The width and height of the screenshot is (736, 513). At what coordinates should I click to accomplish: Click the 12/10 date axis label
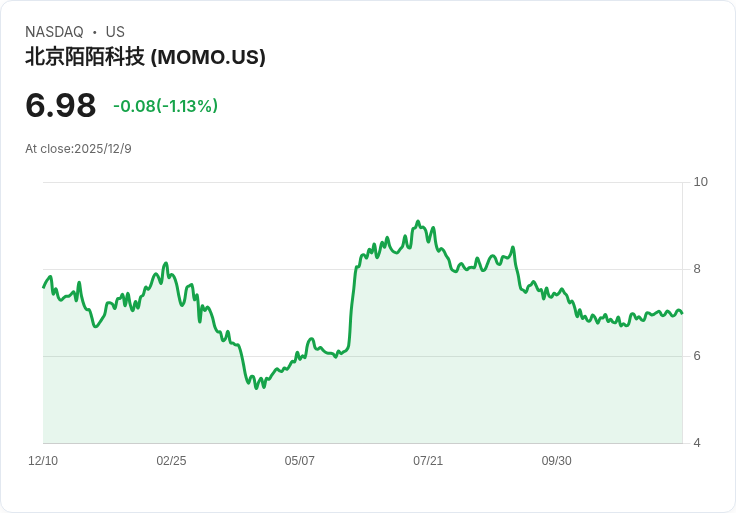click(x=43, y=461)
